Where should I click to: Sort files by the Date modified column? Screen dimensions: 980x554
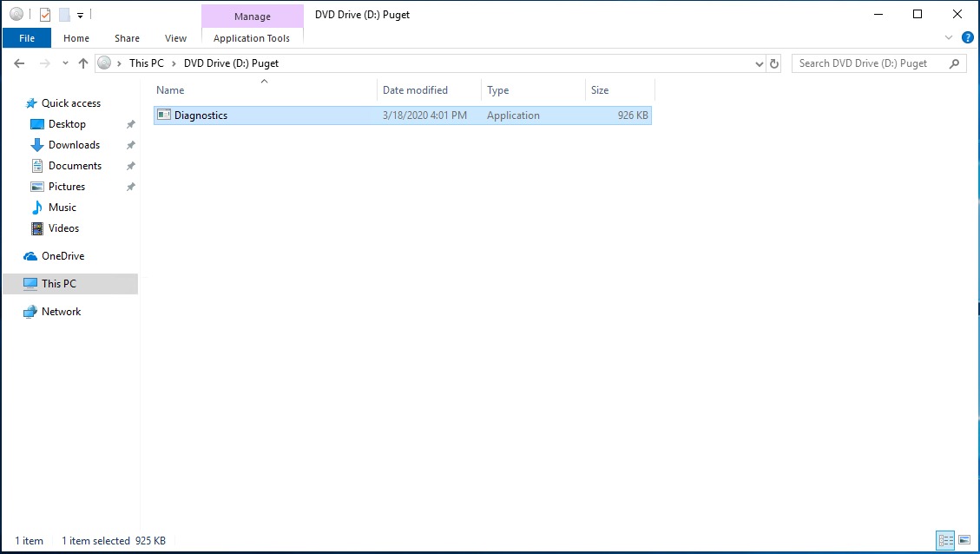pyautogui.click(x=415, y=90)
